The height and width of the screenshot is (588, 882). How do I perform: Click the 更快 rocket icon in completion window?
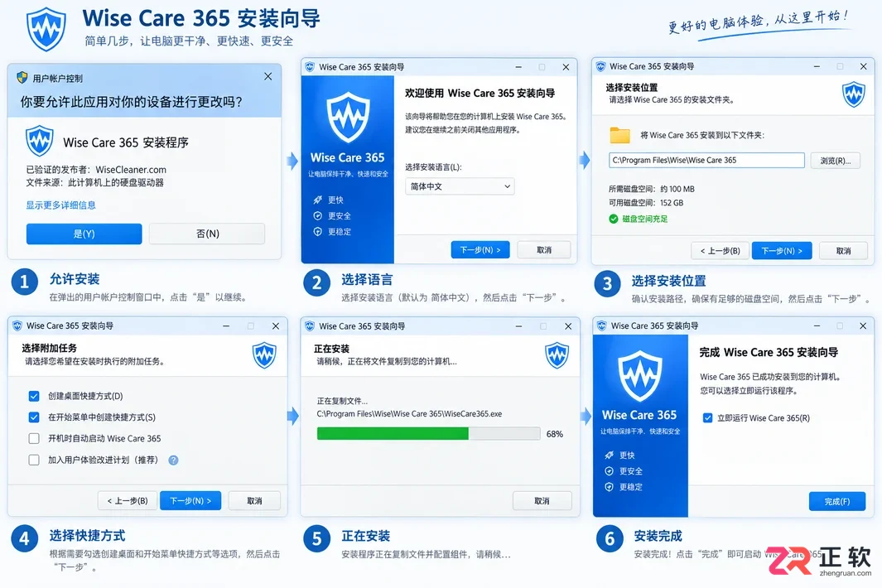point(610,455)
